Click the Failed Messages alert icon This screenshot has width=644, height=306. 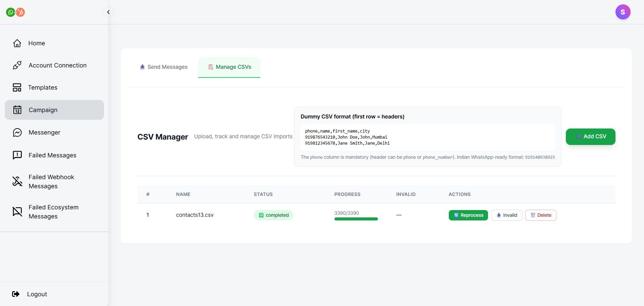click(x=17, y=155)
